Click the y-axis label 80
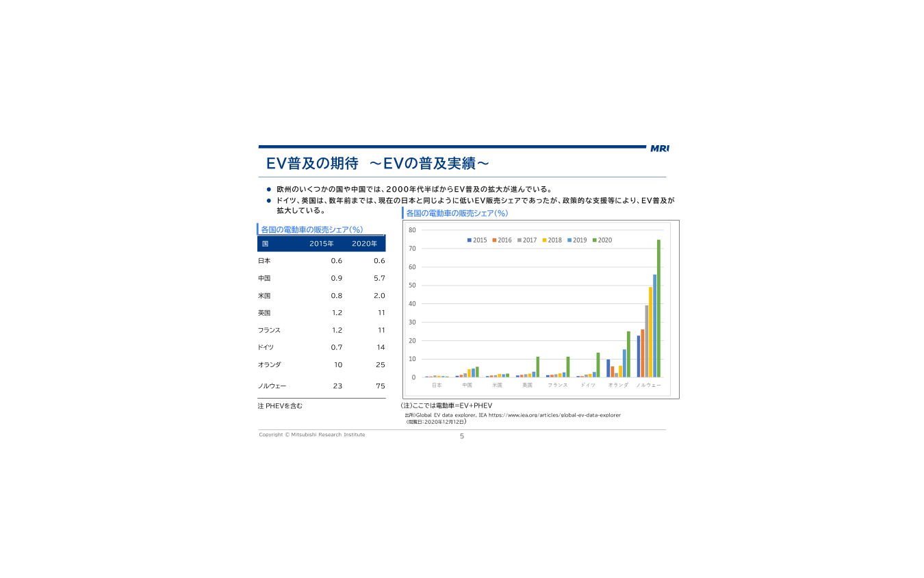Screen dimensions: 924x578 tap(412, 230)
